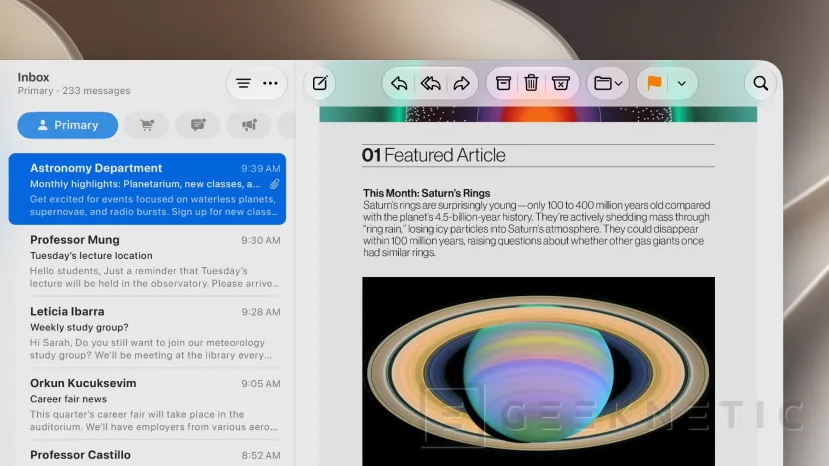
Task: Flag the message with orange flag
Action: [655, 83]
